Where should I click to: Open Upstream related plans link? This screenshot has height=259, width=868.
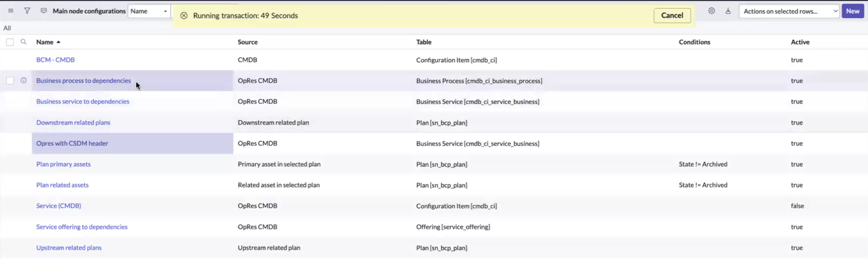pyautogui.click(x=69, y=248)
